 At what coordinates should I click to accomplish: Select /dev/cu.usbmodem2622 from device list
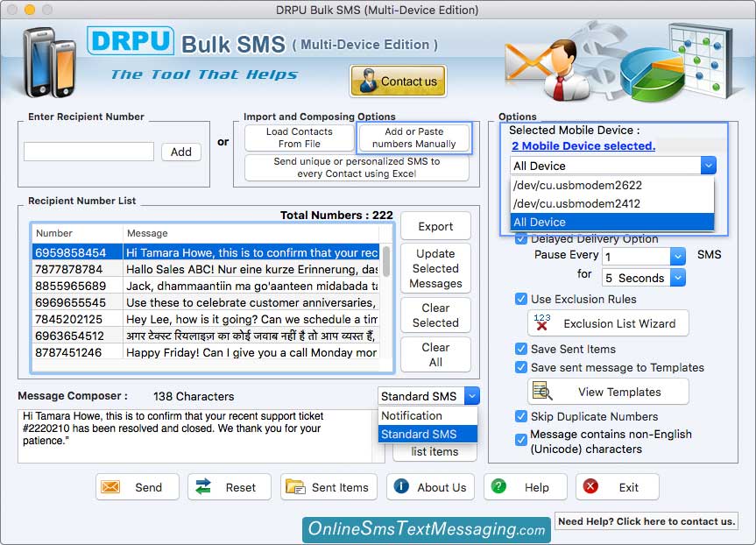pos(611,185)
